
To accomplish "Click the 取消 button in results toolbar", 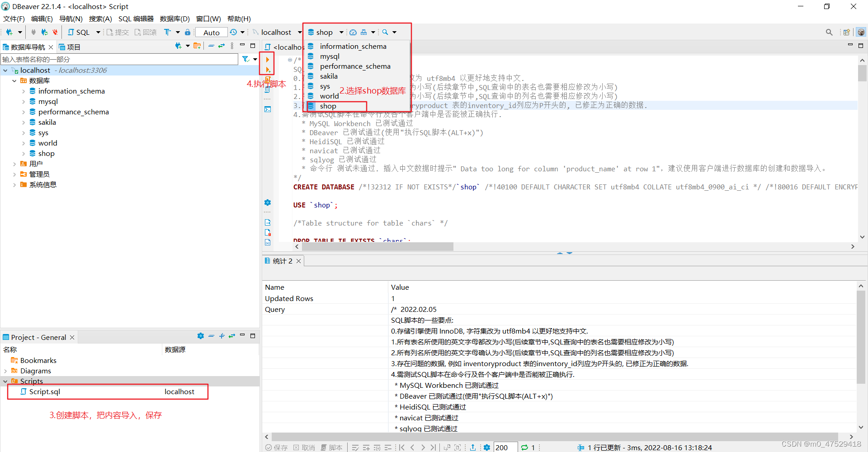I will coord(304,447).
